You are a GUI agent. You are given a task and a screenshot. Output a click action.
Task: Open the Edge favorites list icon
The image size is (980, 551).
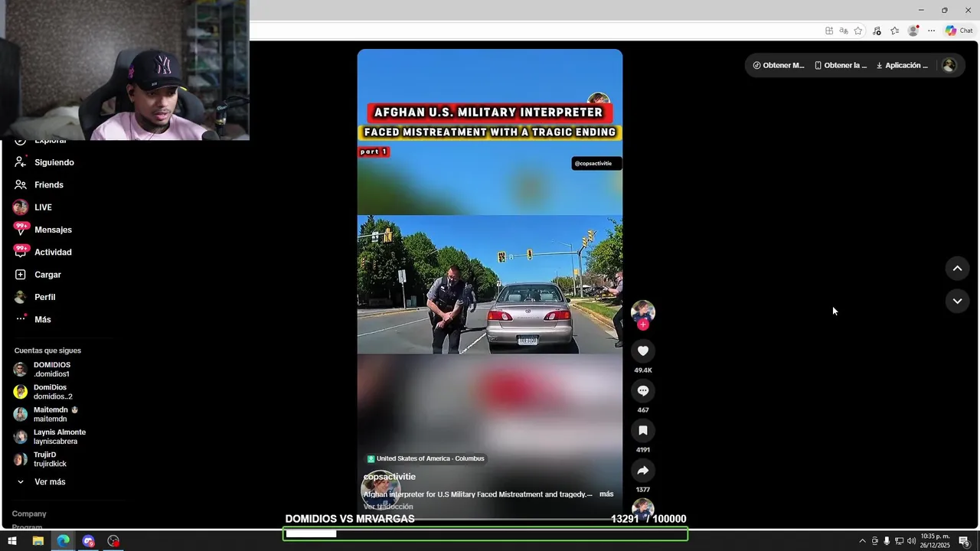click(894, 31)
